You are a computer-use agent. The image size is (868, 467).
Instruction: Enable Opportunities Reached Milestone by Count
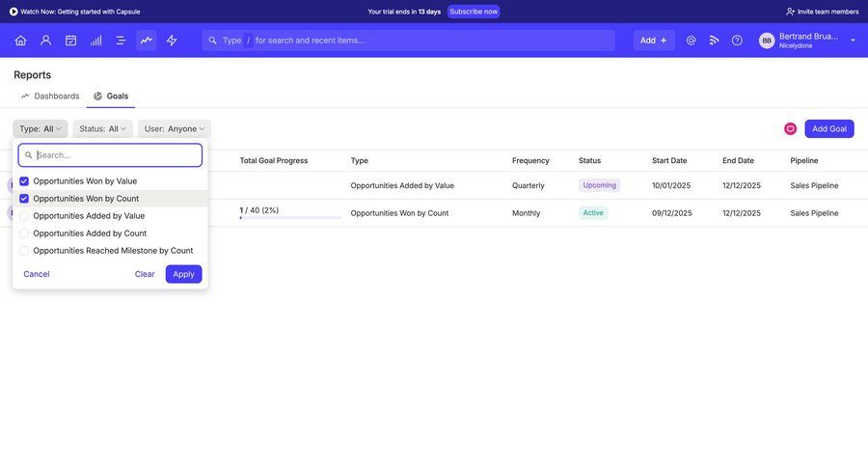pos(24,251)
